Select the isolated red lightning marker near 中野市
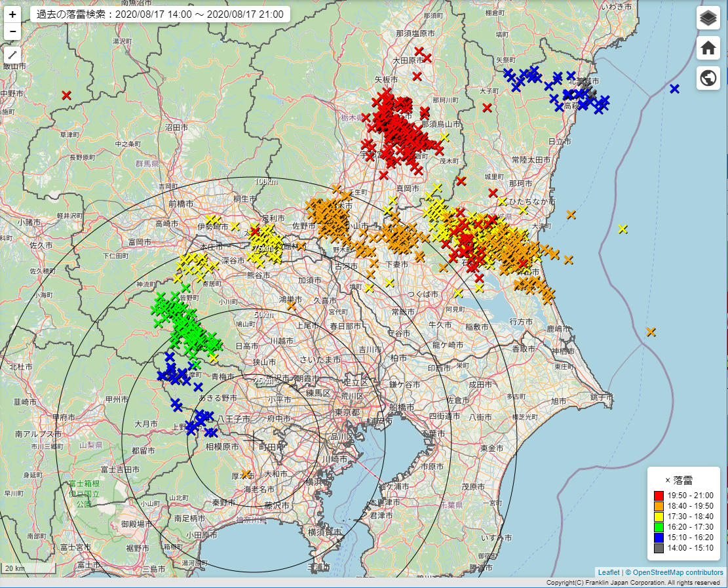This screenshot has width=728, height=588. coord(66,96)
